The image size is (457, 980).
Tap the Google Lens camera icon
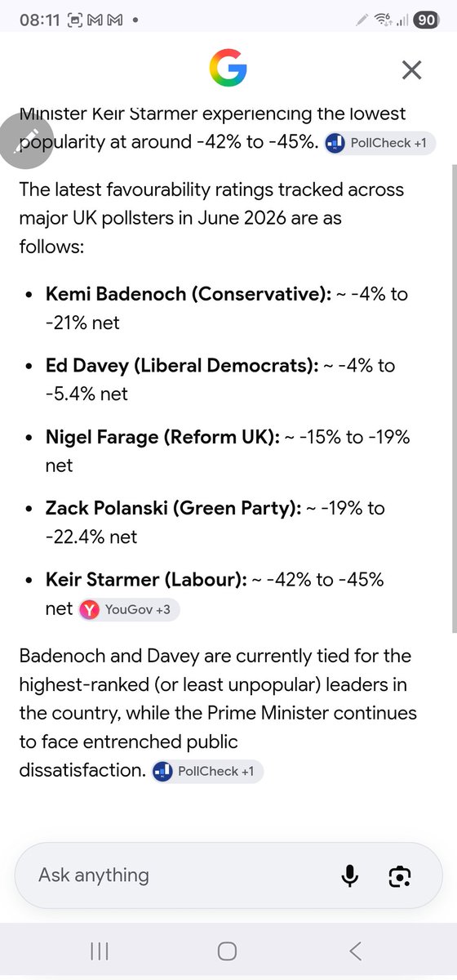tap(399, 875)
